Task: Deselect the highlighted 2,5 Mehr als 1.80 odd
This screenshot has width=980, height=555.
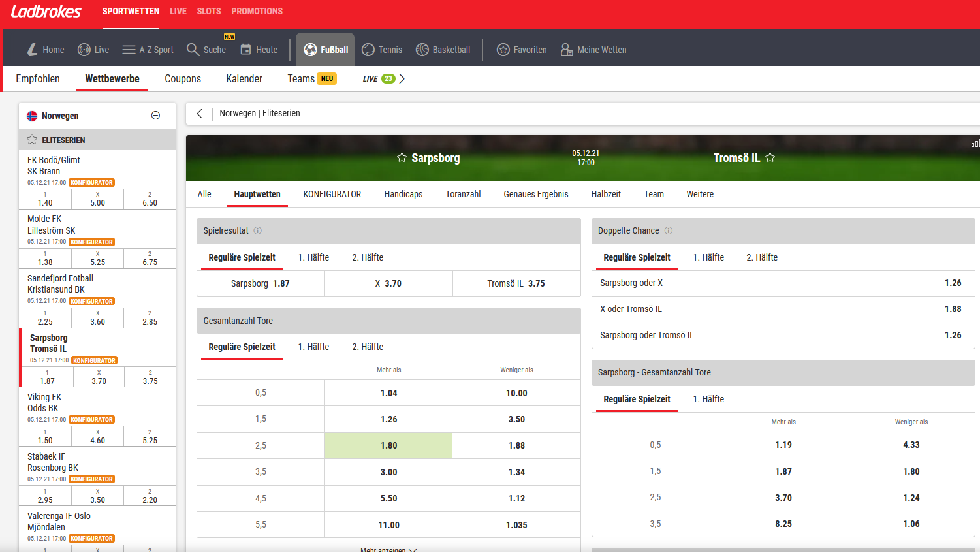Action: (x=388, y=445)
